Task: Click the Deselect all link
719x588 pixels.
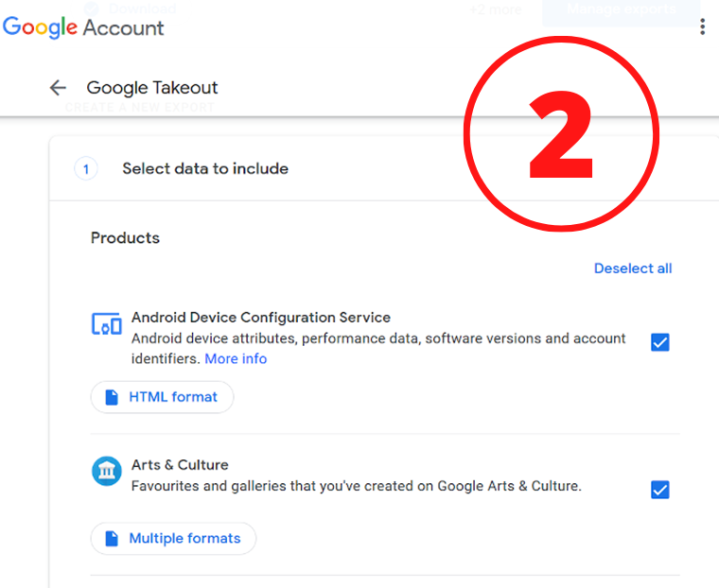Action: (633, 268)
